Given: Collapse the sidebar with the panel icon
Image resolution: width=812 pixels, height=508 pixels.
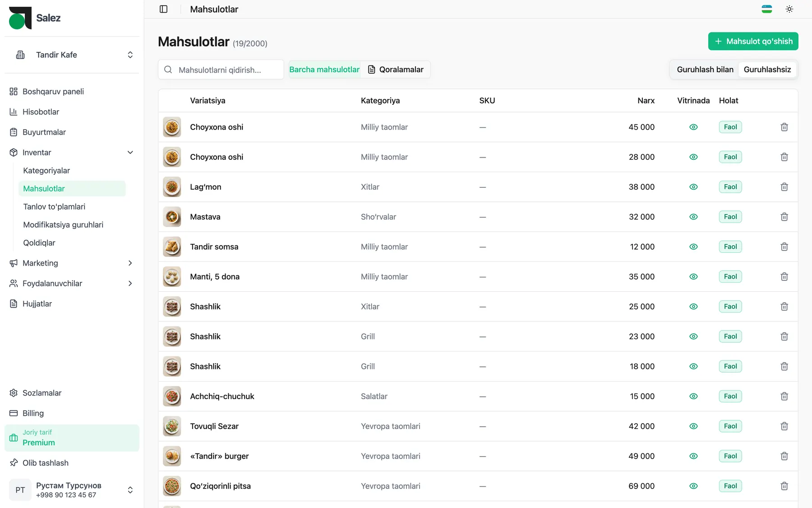Looking at the screenshot, I should click(x=164, y=9).
